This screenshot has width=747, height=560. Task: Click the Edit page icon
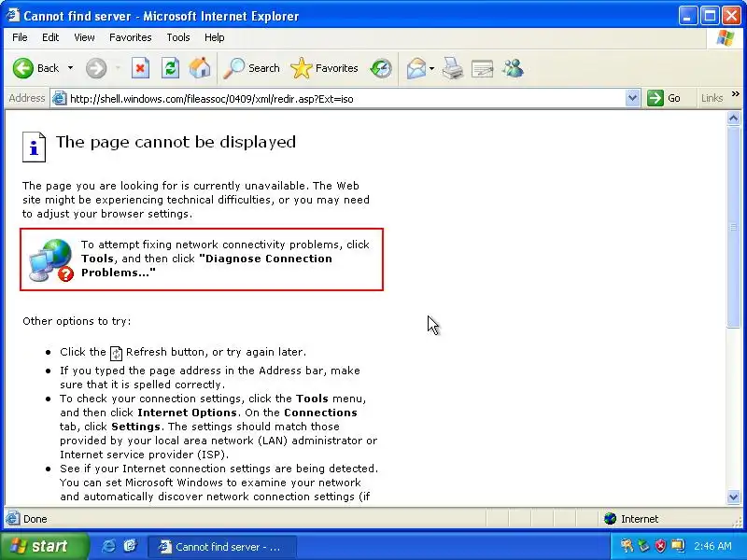coord(482,68)
